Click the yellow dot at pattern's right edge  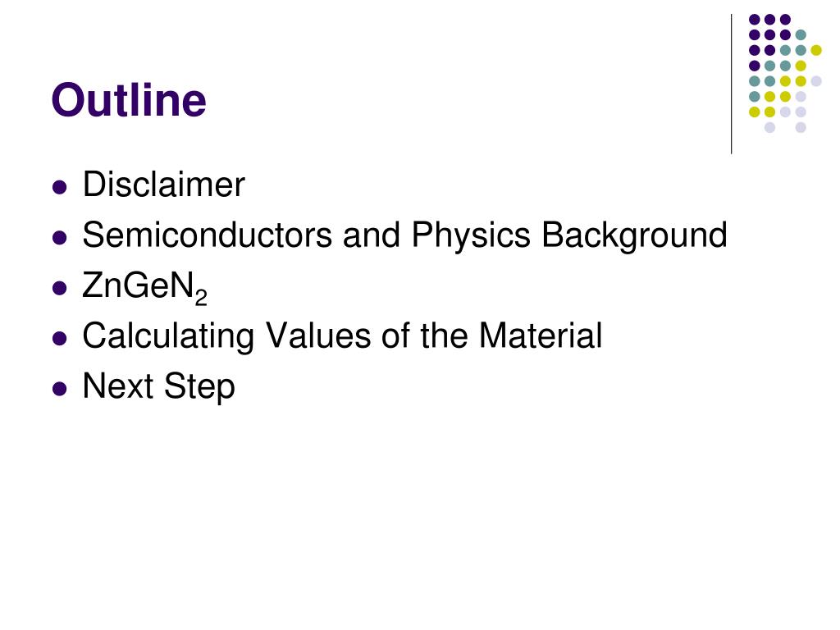coord(816,50)
